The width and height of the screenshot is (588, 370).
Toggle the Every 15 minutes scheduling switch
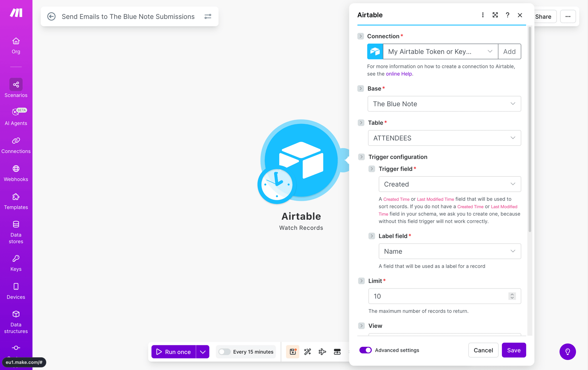(x=224, y=352)
